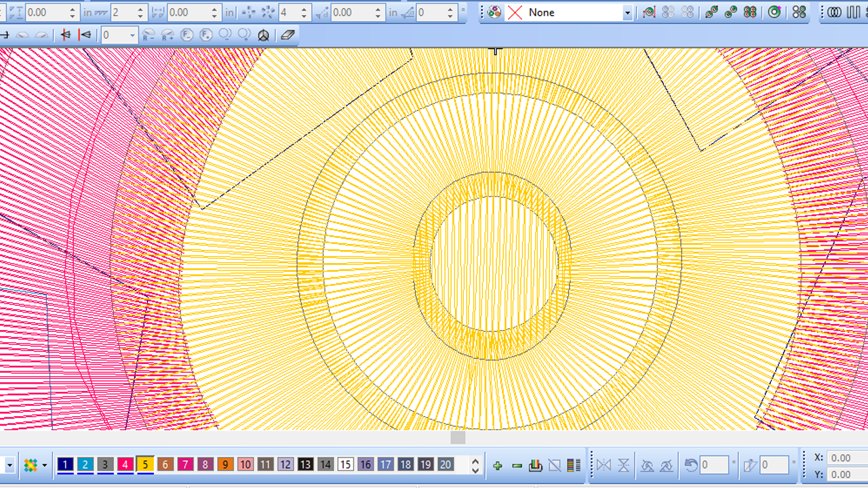868x488 pixels.
Task: Click the green-red linked circles icon
Action: (x=711, y=12)
